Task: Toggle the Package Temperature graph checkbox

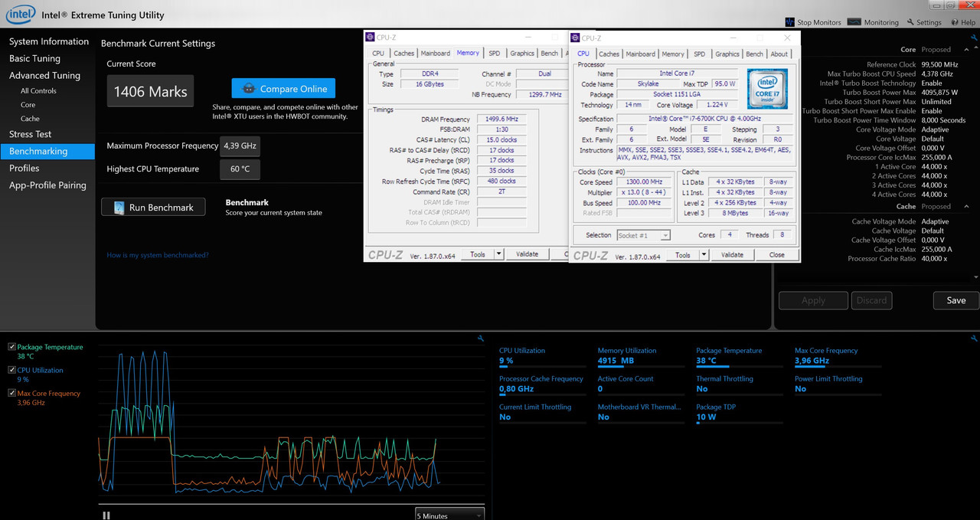Action: pyautogui.click(x=12, y=347)
